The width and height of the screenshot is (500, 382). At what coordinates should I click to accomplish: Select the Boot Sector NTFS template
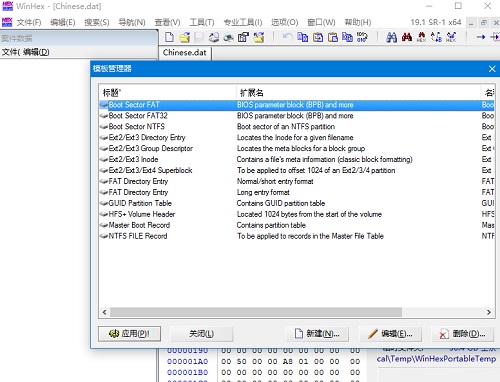(297, 127)
